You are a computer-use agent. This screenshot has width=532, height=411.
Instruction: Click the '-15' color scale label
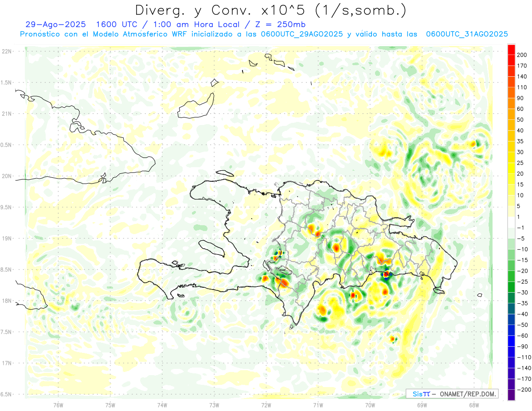pos(522,260)
